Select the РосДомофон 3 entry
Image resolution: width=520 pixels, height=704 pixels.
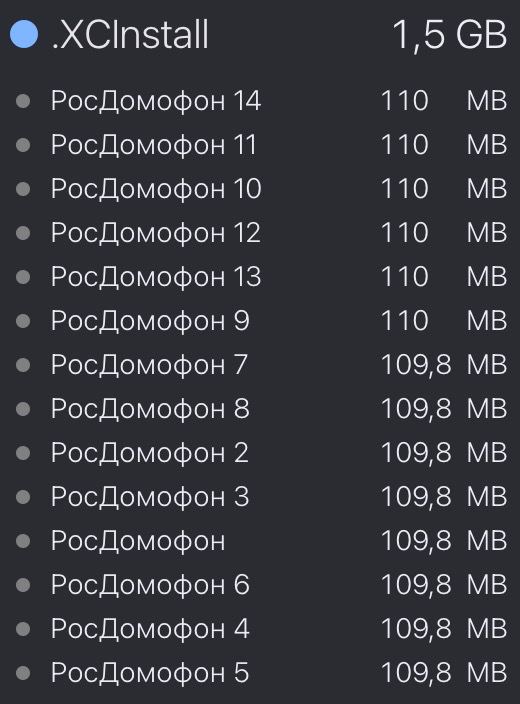(260, 497)
